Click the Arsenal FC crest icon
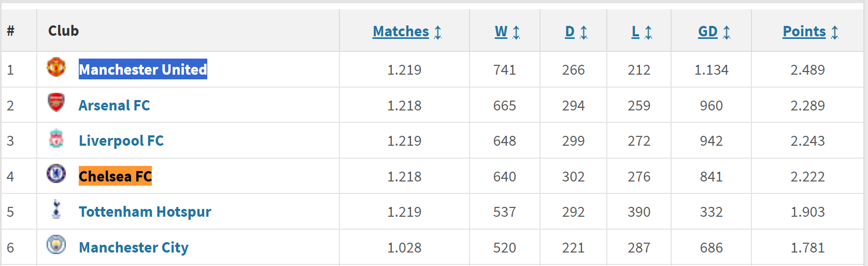The height and width of the screenshot is (266, 868). [56, 102]
